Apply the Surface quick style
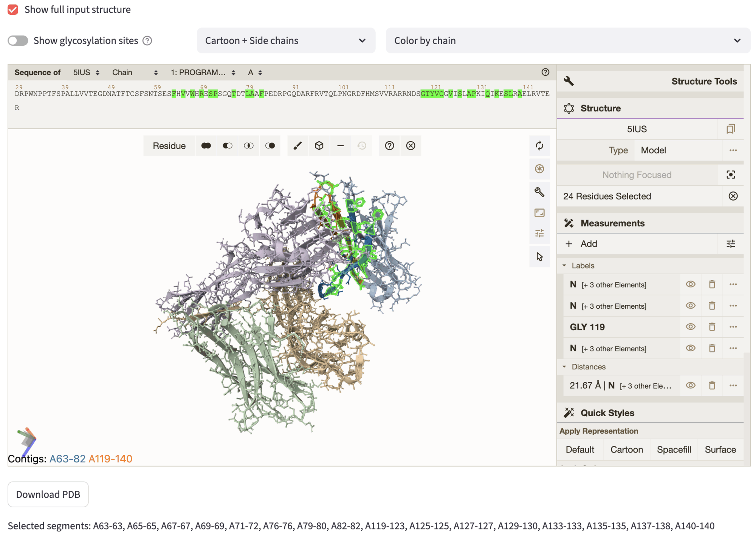This screenshot has width=756, height=536. (720, 449)
